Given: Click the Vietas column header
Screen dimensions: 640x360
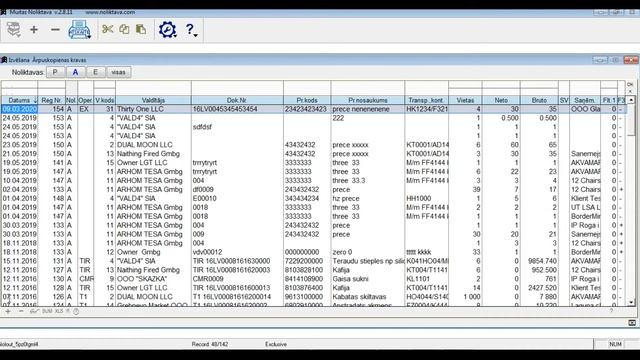Looking at the screenshot, I should tap(465, 100).
